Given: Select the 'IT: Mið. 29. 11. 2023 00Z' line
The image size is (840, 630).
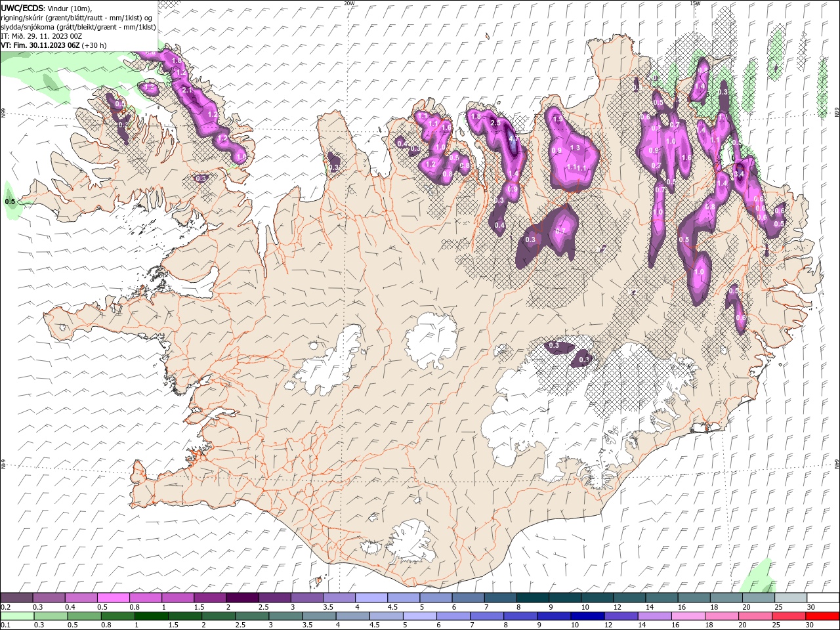Looking at the screenshot, I should pyautogui.click(x=41, y=36).
